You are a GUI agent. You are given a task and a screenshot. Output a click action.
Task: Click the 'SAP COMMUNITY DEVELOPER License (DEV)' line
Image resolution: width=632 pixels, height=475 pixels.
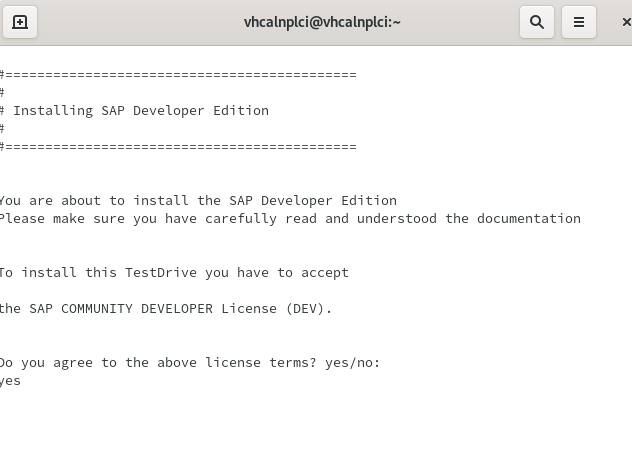tap(166, 308)
